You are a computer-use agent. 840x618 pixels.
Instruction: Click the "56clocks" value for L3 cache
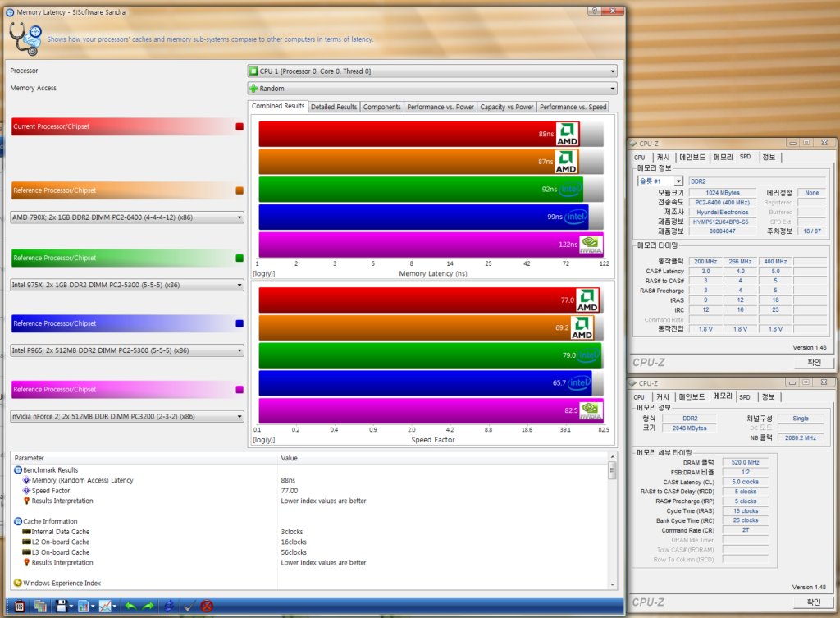[294, 552]
